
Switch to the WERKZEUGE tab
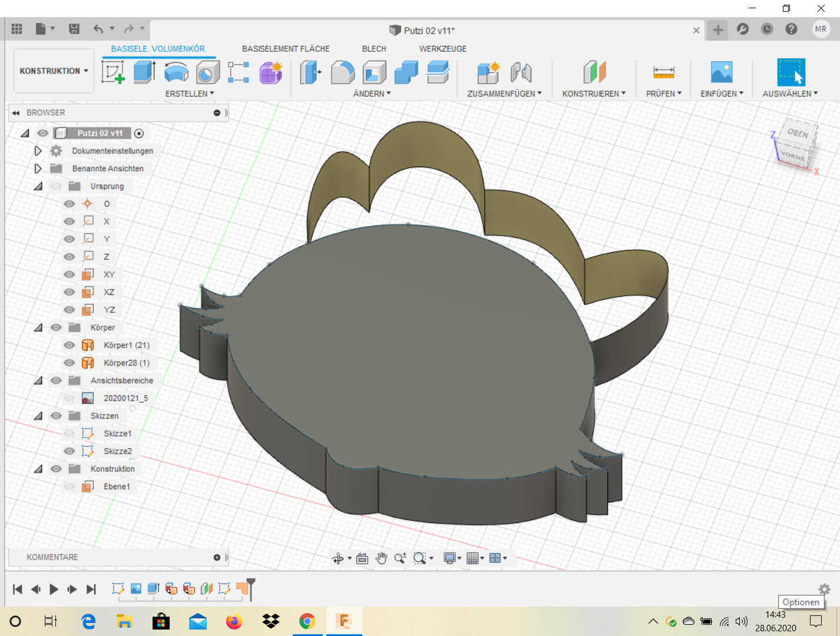(443, 49)
